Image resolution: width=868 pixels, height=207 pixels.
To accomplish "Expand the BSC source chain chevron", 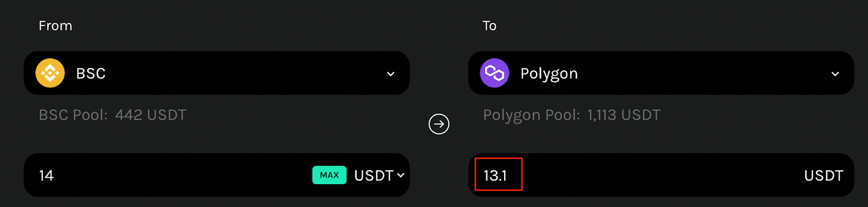I will (391, 74).
